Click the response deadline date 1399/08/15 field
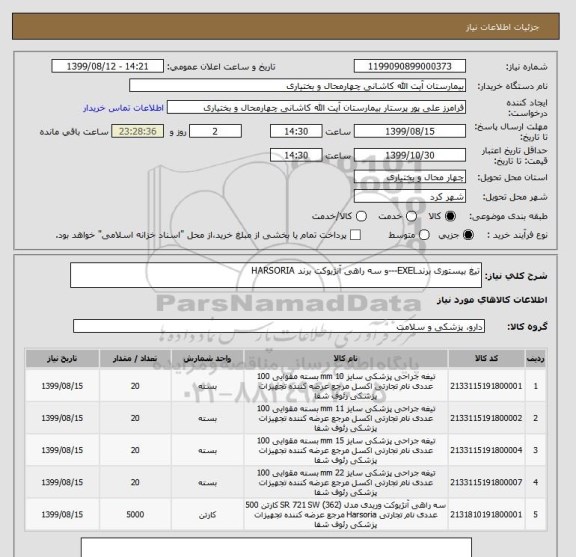576x557 pixels. tap(410, 131)
